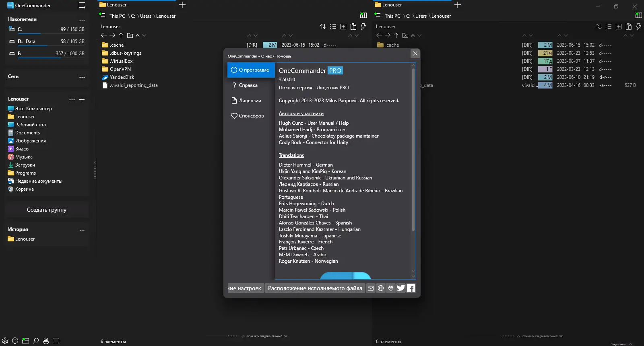Toggle right pane column layout icon

coord(639,15)
